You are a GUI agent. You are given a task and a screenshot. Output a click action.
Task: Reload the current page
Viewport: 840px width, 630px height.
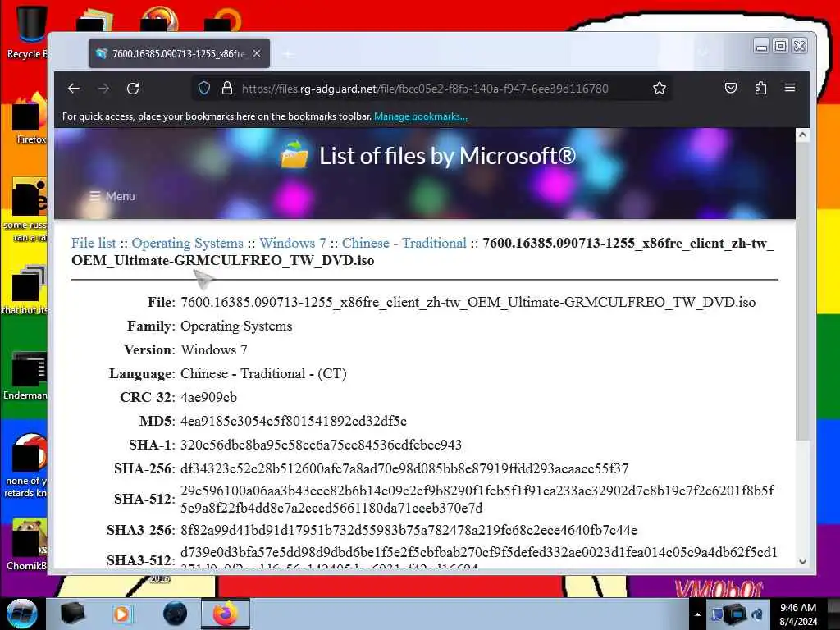(133, 89)
